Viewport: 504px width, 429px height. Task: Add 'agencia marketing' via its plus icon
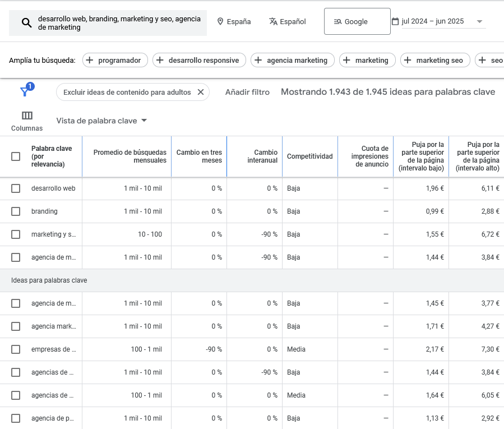[258, 60]
